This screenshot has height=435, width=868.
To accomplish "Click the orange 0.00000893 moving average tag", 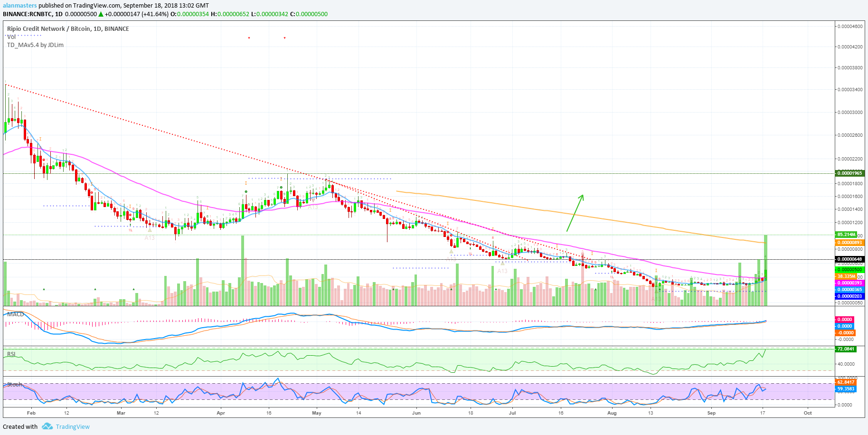I will point(849,243).
